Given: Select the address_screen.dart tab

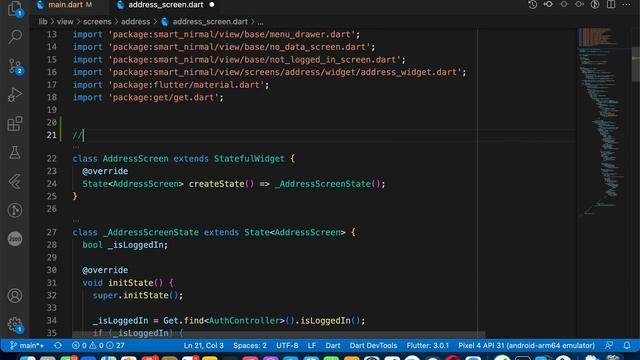Looking at the screenshot, I should (166, 5).
